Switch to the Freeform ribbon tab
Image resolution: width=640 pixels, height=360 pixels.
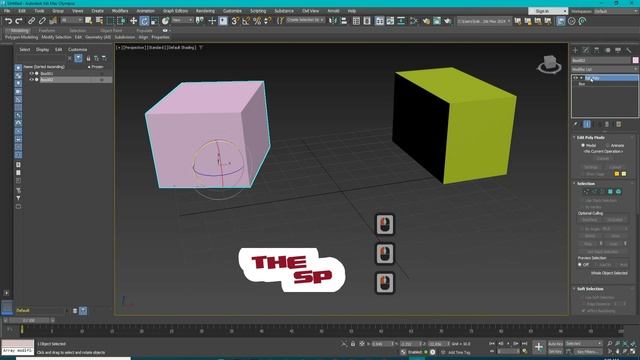47,31
